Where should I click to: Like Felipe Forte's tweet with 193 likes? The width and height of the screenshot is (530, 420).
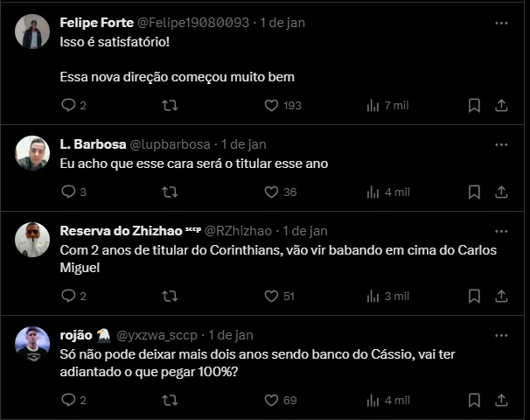[x=272, y=105]
